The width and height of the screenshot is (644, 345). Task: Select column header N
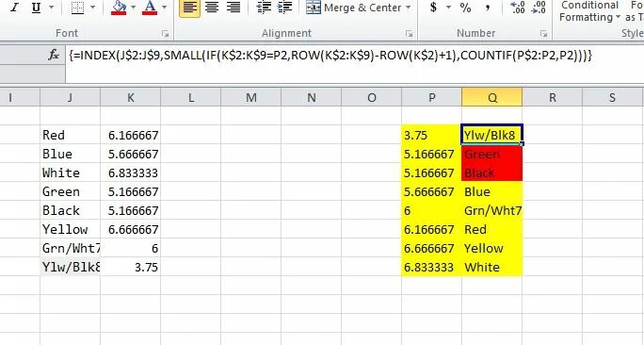[x=312, y=97]
